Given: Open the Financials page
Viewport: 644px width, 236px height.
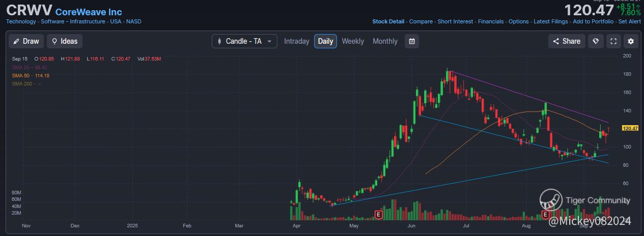Looking at the screenshot, I should tap(491, 21).
